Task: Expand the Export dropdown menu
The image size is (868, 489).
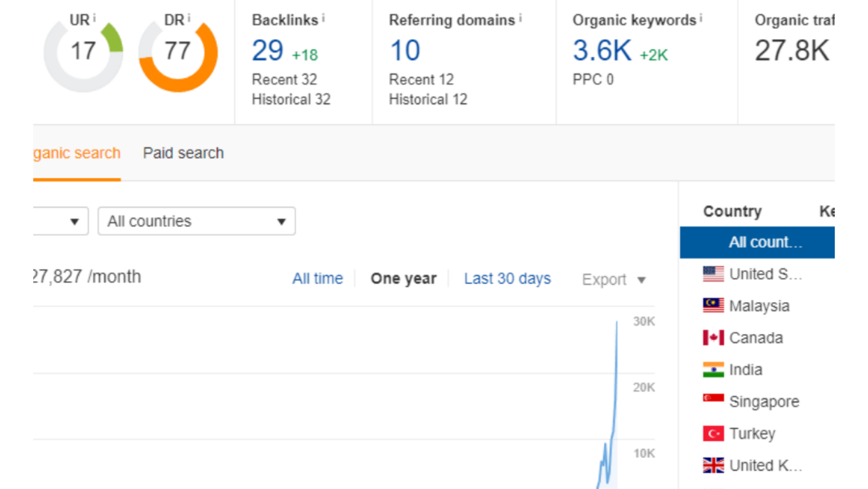Action: pyautogui.click(x=614, y=279)
